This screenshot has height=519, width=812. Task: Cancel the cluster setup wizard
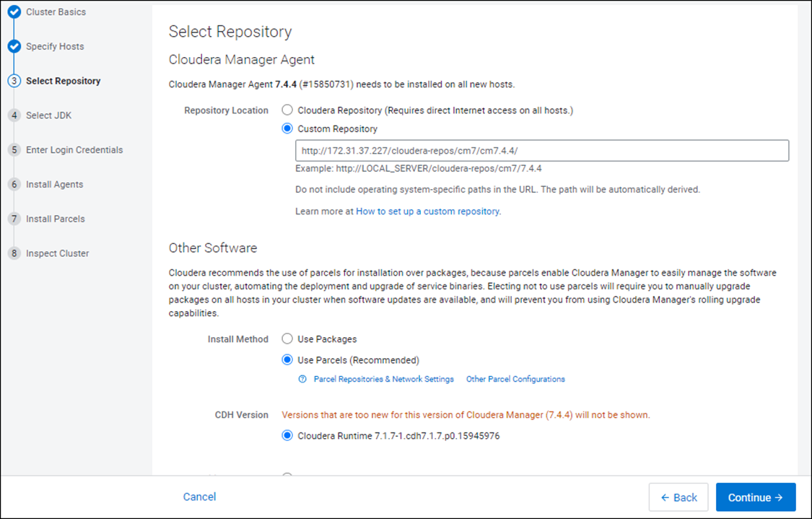click(x=199, y=497)
